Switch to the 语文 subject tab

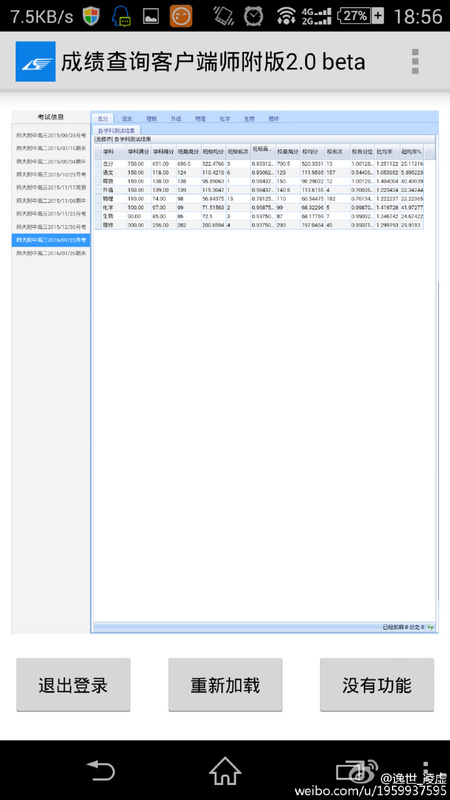pyautogui.click(x=127, y=118)
